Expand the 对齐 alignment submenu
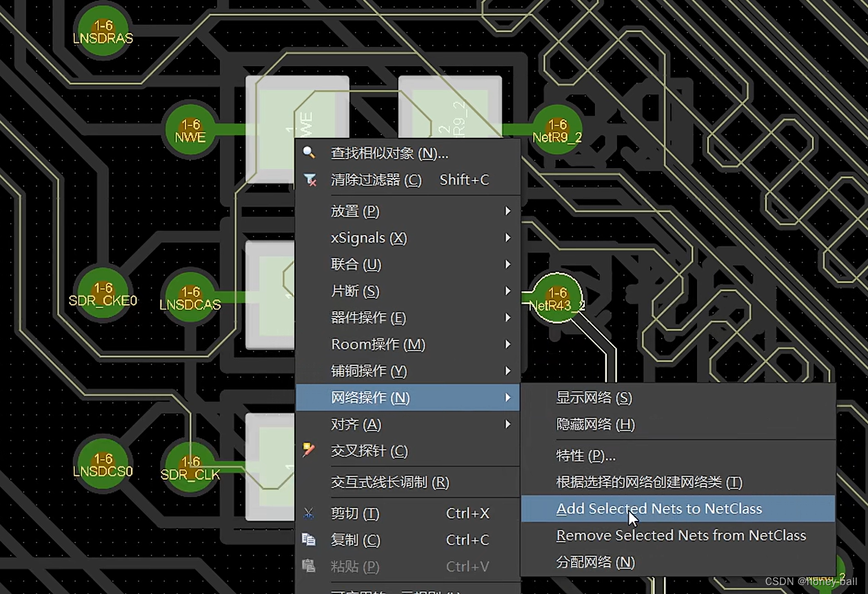This screenshot has width=868, height=594. point(508,424)
